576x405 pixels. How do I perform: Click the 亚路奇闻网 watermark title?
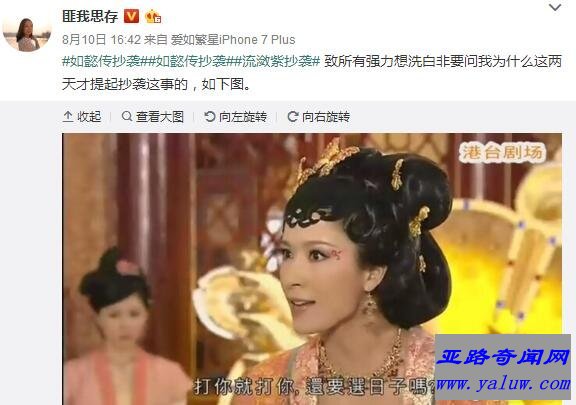point(503,357)
